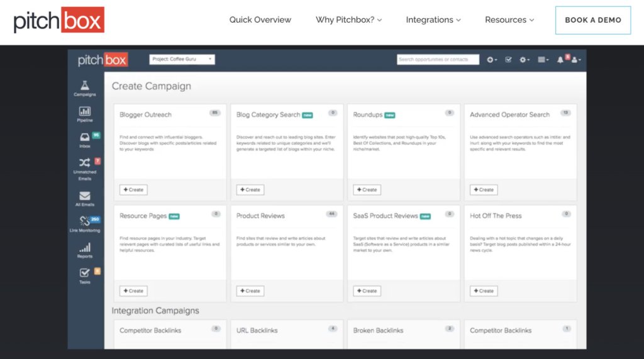Click the count badge on Blogger Outreach card
644x359 pixels.
click(x=215, y=113)
